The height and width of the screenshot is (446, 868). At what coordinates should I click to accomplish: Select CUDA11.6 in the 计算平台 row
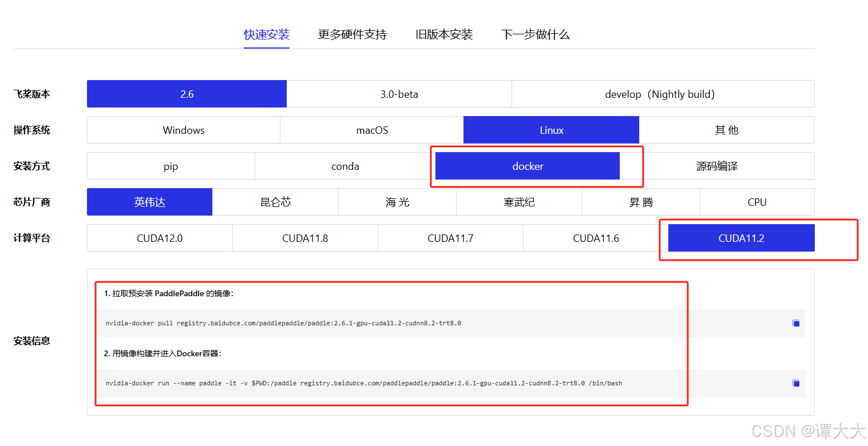point(596,238)
